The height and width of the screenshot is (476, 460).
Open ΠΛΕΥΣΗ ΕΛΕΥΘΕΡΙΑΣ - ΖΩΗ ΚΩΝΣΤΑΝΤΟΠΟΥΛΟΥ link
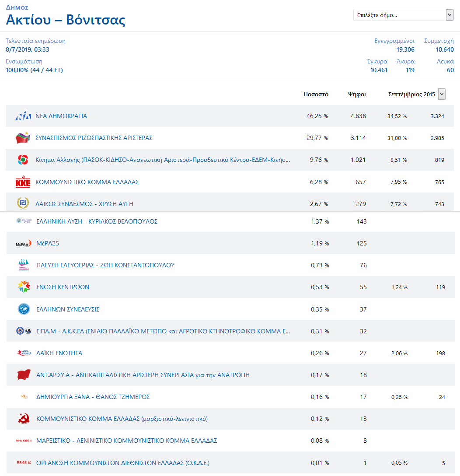(105, 265)
